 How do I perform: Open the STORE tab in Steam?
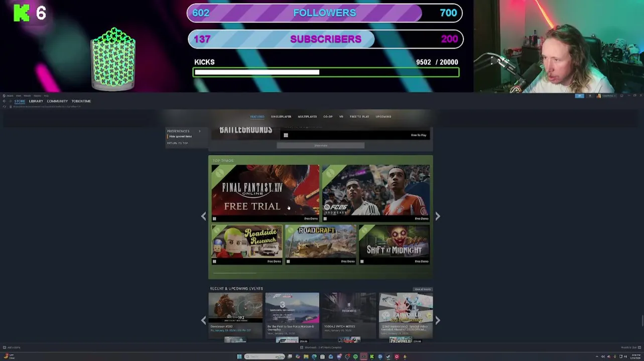(20, 101)
